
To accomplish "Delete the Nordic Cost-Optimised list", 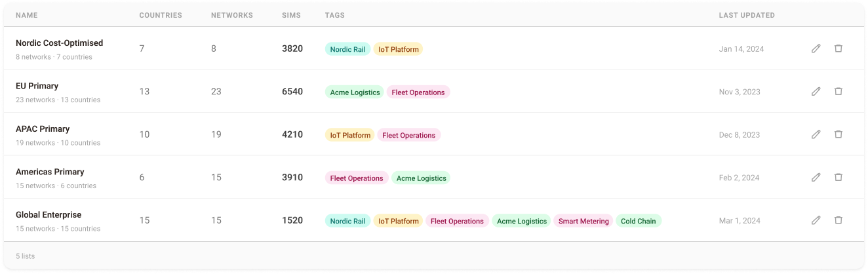I will coord(838,49).
